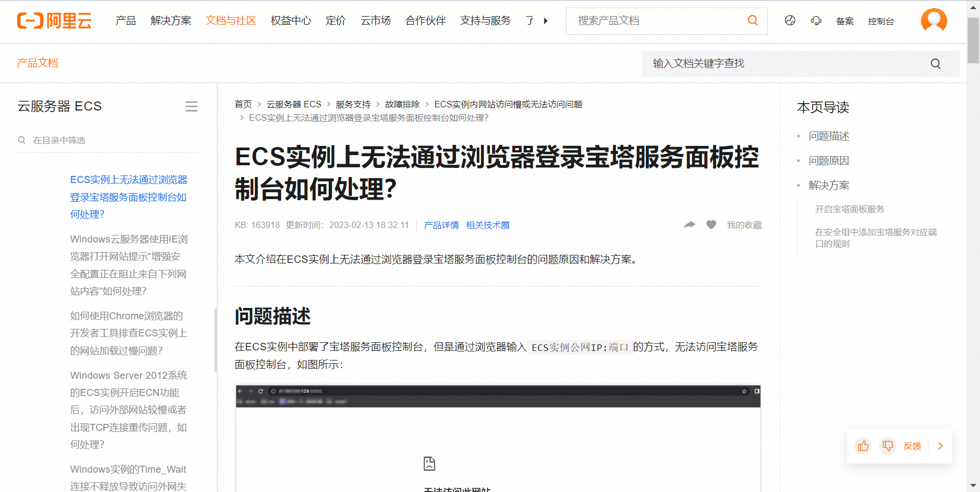Click the heart favorite icon
Viewport: 980px width, 492px height.
coord(711,225)
